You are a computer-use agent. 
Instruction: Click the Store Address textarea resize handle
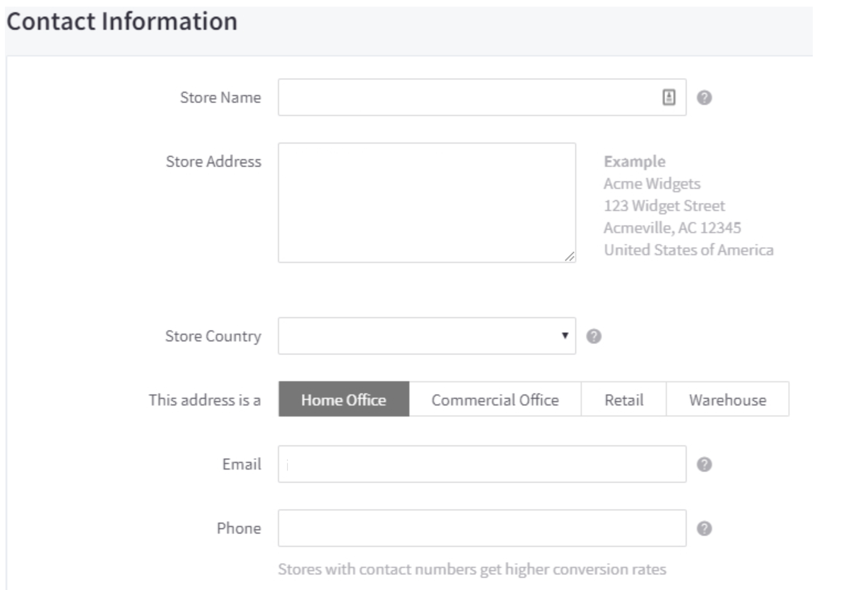coord(570,256)
